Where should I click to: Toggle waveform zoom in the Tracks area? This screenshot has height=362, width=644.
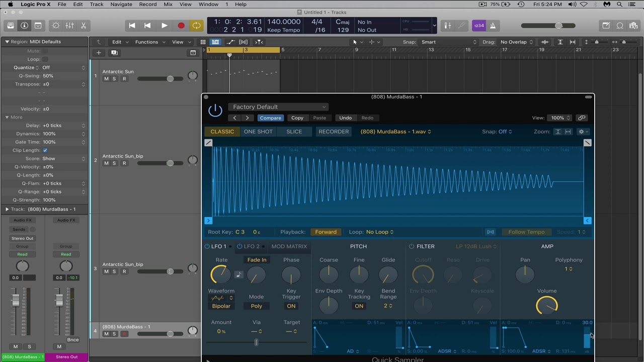pyautogui.click(x=545, y=42)
